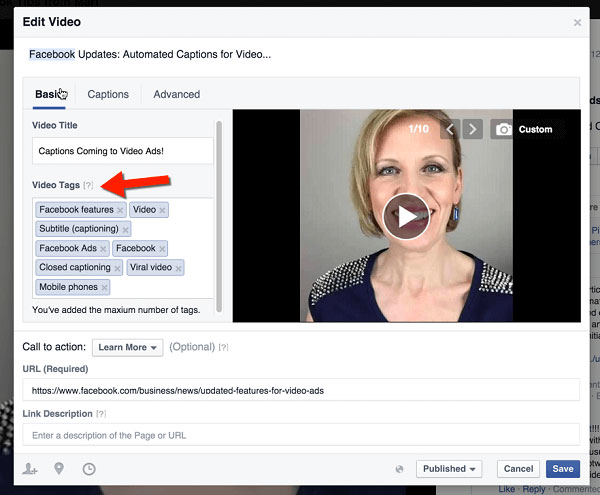
Task: Remove the Closed captioning tag
Action: [x=117, y=268]
